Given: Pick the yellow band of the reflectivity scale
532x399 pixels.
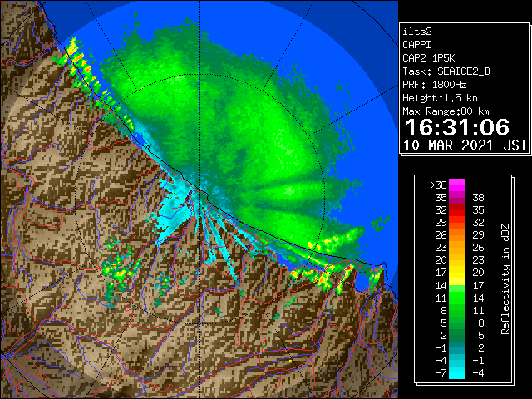Looking at the screenshot, I should tap(457, 273).
